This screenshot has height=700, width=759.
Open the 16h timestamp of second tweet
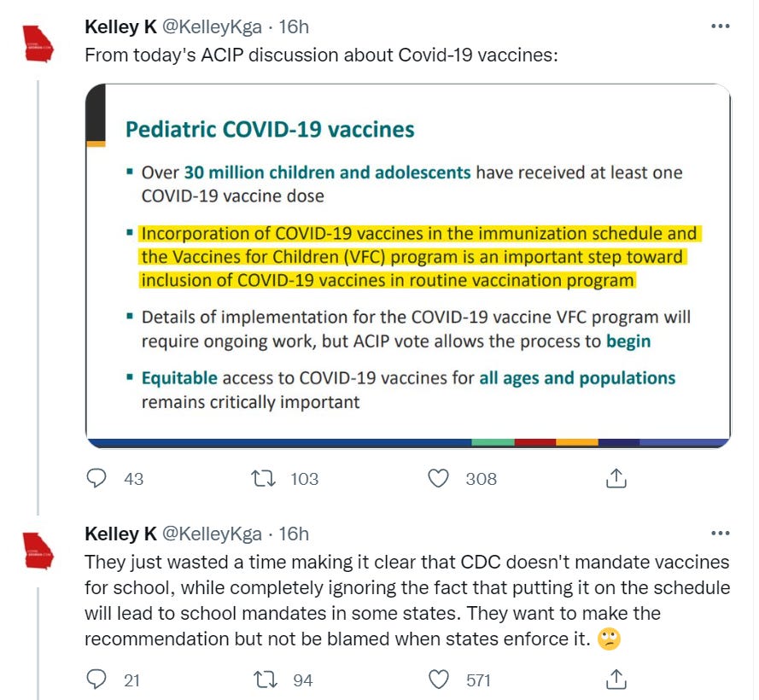click(x=294, y=534)
